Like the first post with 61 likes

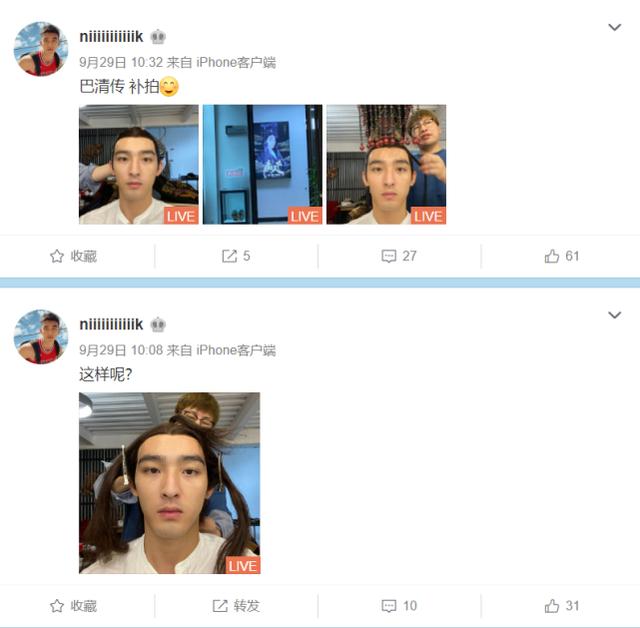click(562, 256)
